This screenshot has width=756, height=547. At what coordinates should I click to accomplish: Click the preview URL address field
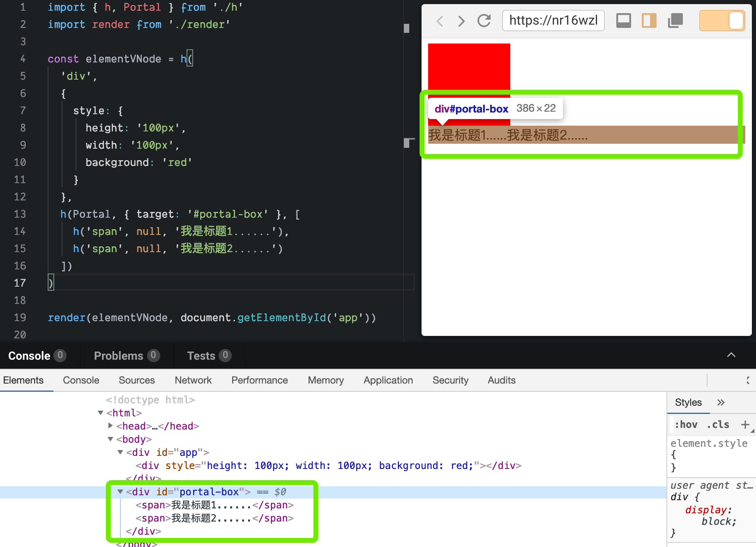point(553,21)
